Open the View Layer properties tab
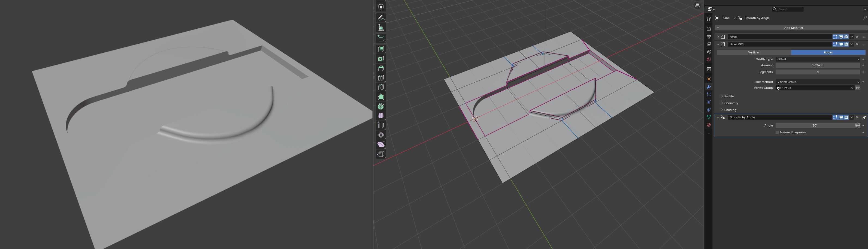 tap(709, 44)
